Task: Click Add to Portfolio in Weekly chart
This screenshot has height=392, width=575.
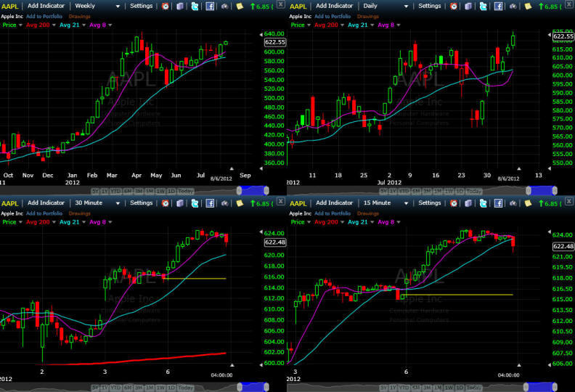Action: 44,17
